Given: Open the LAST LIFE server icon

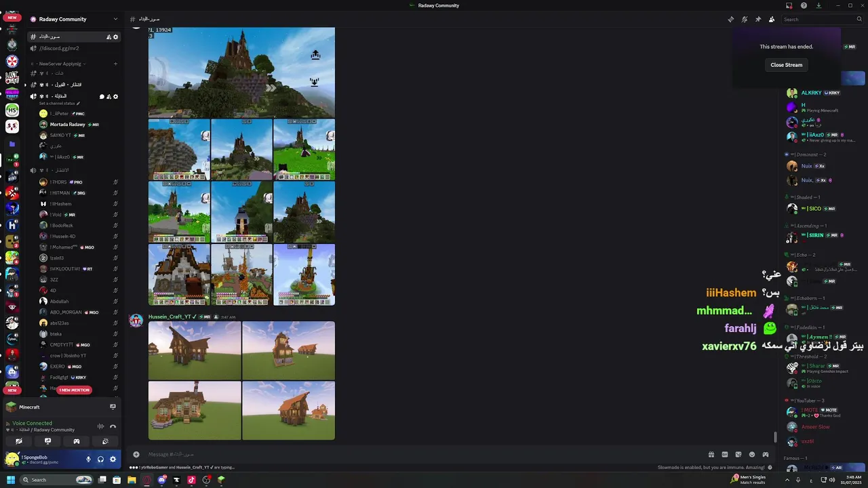Looking at the screenshot, I should (x=12, y=78).
